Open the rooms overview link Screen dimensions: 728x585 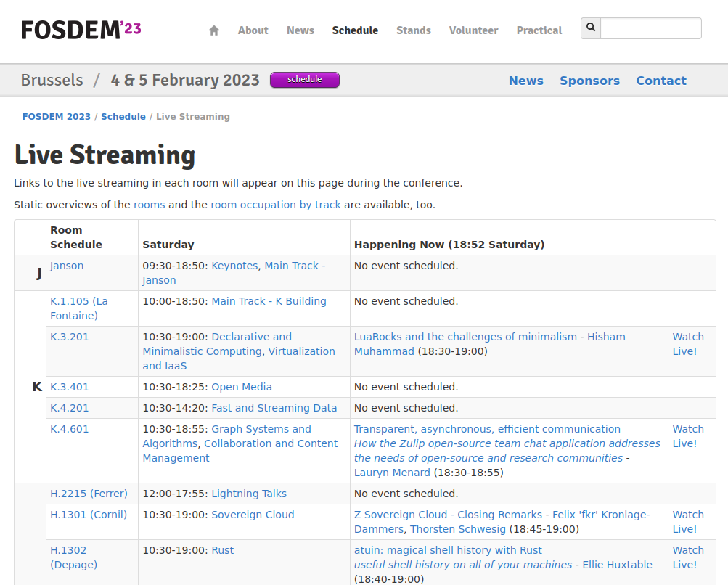click(x=150, y=205)
